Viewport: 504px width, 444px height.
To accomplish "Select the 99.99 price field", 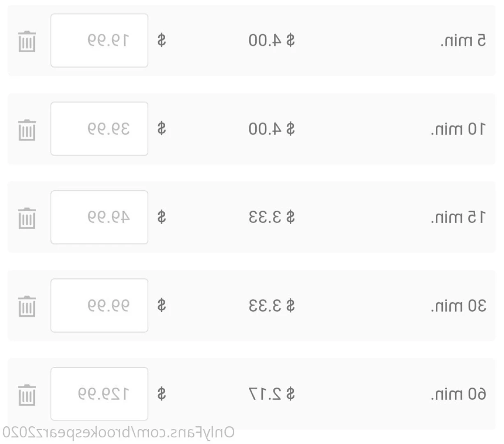I will click(x=99, y=305).
